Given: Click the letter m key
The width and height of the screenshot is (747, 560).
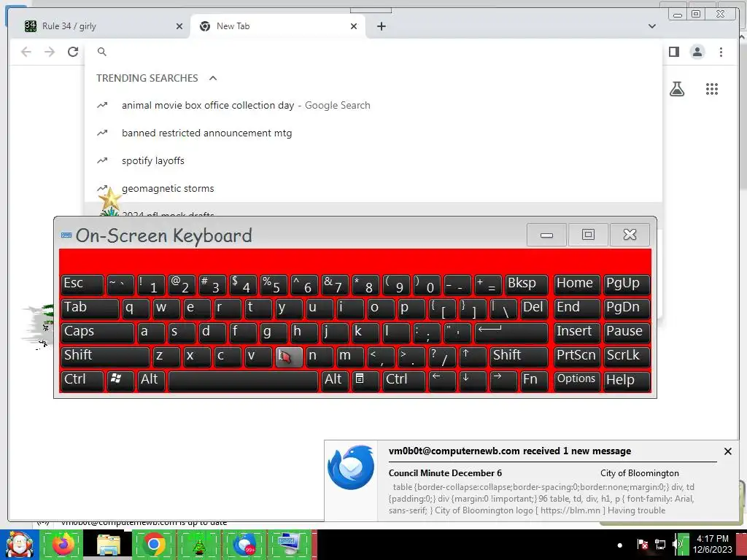Looking at the screenshot, I should 349,356.
